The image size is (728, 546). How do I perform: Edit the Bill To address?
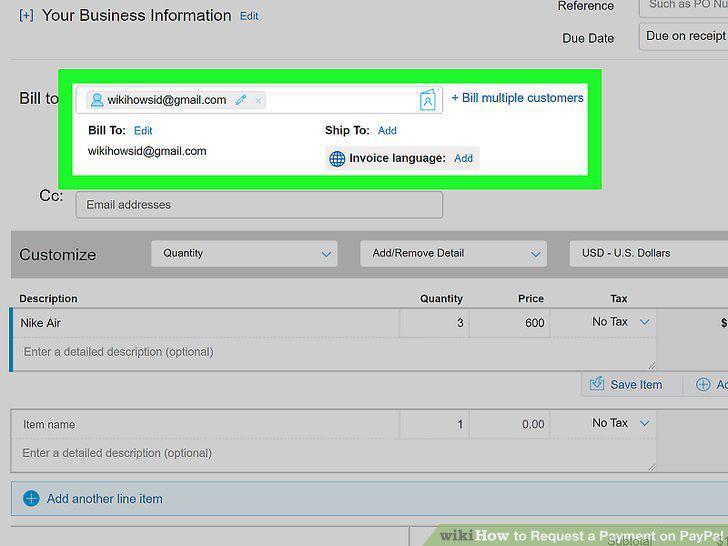tap(143, 131)
